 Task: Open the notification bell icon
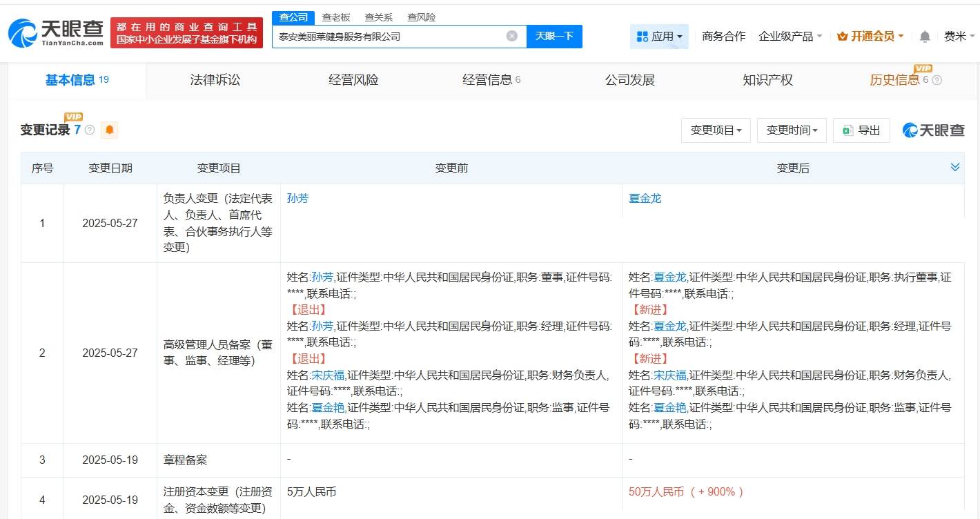[924, 36]
